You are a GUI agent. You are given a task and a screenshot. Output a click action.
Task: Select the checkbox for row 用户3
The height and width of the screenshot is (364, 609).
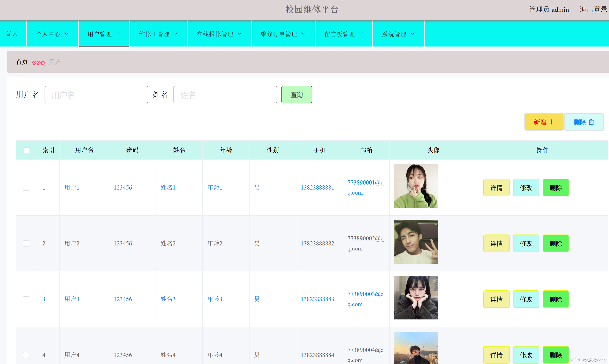pos(26,299)
